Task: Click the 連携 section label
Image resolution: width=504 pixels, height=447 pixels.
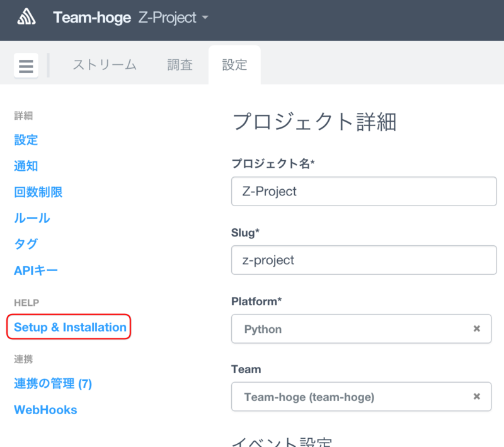Action: coord(23,359)
